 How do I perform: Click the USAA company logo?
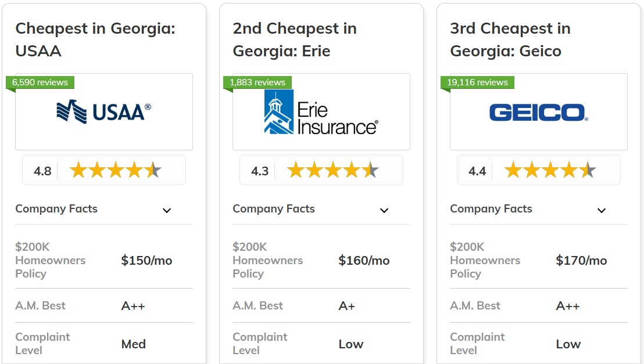[103, 111]
